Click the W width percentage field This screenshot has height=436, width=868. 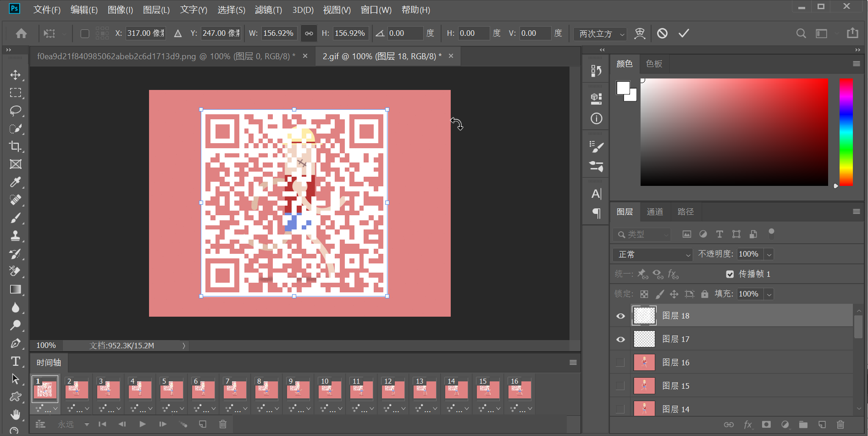[x=279, y=33]
